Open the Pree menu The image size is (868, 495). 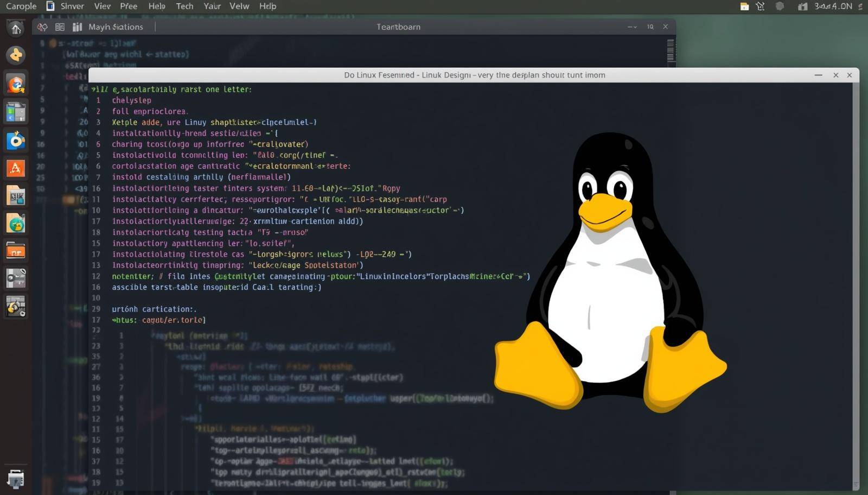point(129,6)
